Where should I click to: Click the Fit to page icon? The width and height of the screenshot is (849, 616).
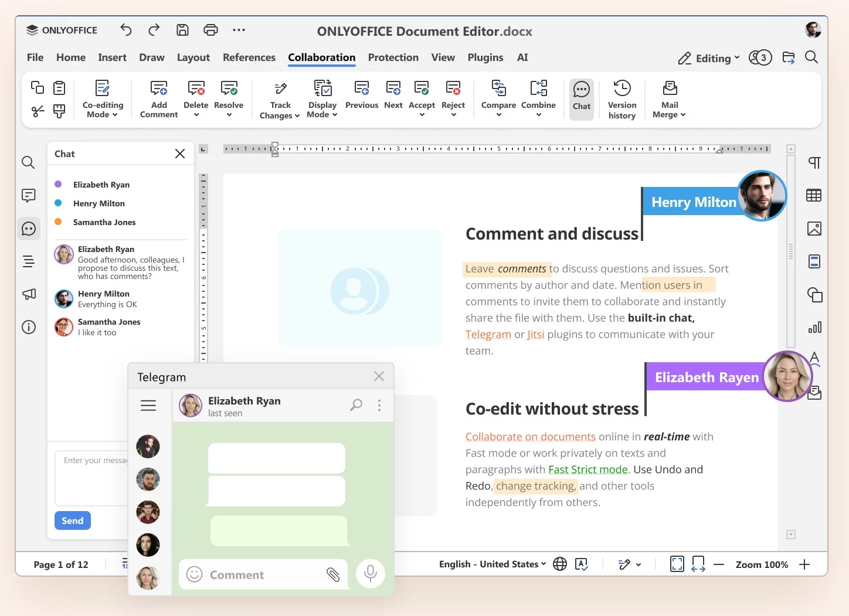(677, 564)
